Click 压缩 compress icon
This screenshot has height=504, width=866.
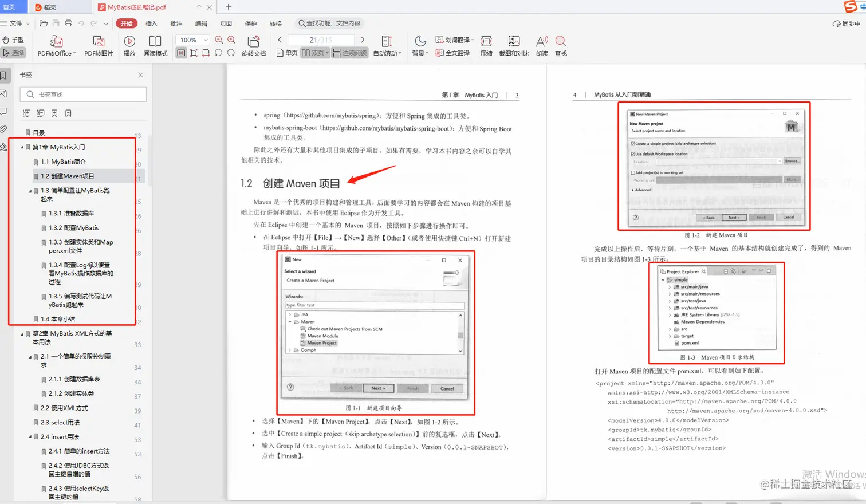(x=486, y=46)
